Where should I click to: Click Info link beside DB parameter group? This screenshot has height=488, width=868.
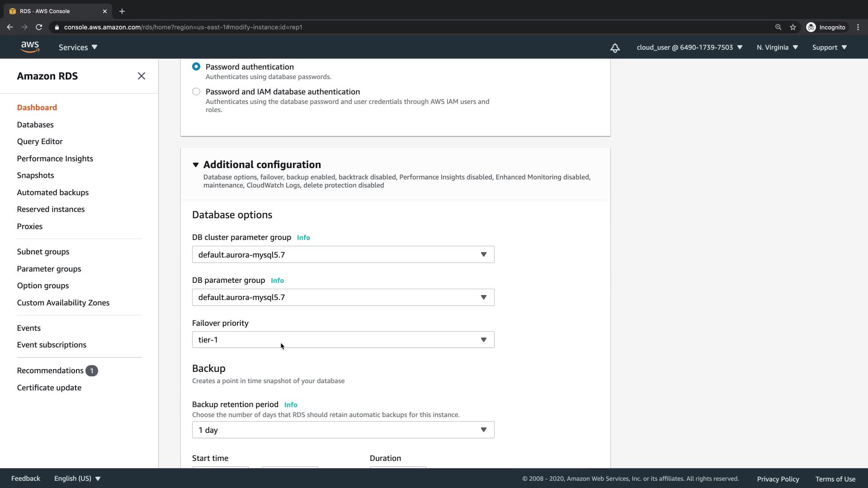[277, 281]
